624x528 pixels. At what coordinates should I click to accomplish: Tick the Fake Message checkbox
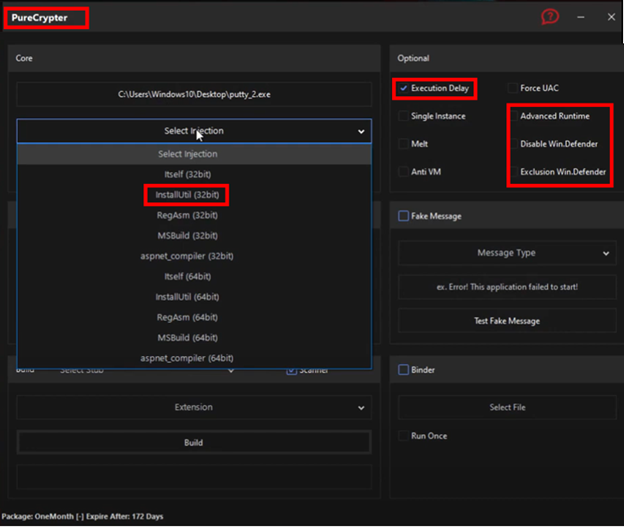coord(404,216)
